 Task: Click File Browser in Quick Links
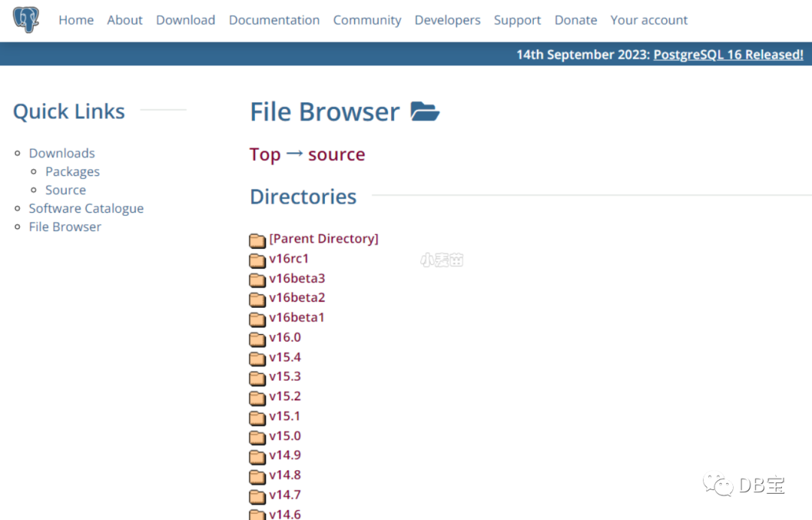65,227
